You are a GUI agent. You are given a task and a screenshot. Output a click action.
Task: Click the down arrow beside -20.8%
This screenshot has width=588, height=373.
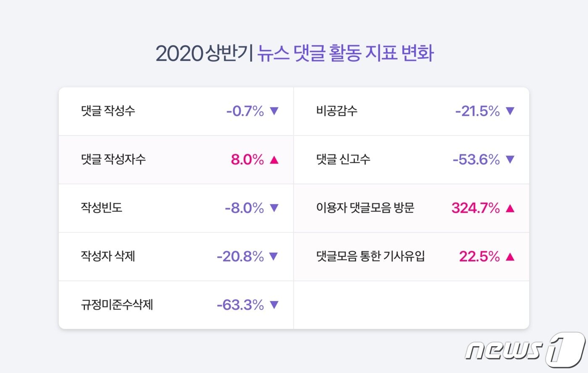pos(274,256)
